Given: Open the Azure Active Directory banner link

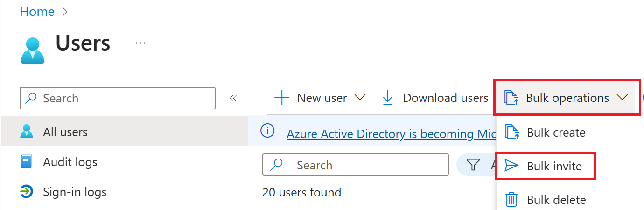Looking at the screenshot, I should pos(392,134).
